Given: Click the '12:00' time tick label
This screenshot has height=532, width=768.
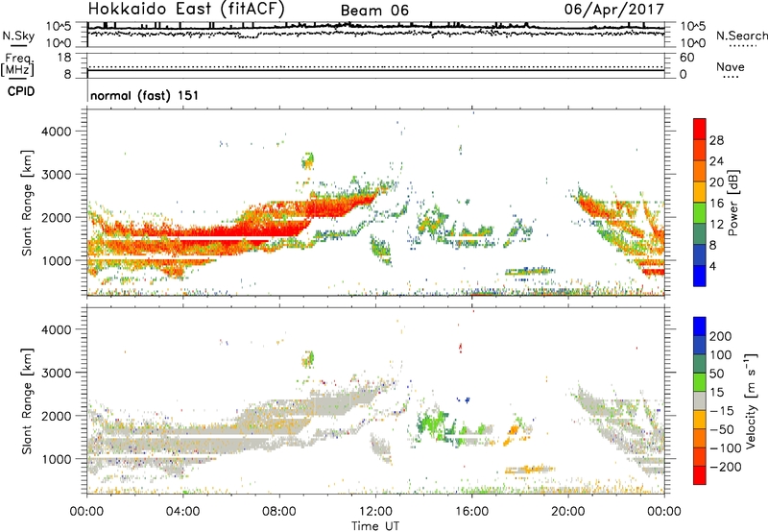Looking at the screenshot, I should (375, 512).
